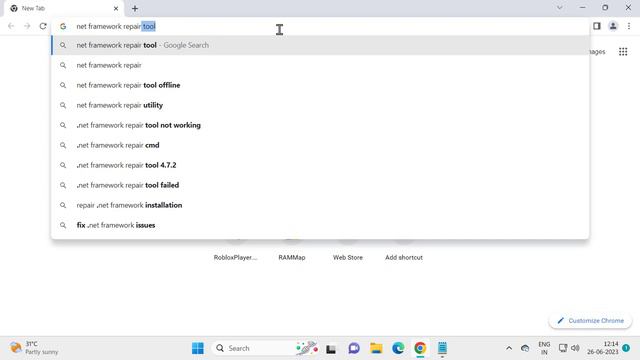This screenshot has height=360, width=640.
Task: Choose suggestion 'net framework repair tool - Google Search'
Action: 320,45
